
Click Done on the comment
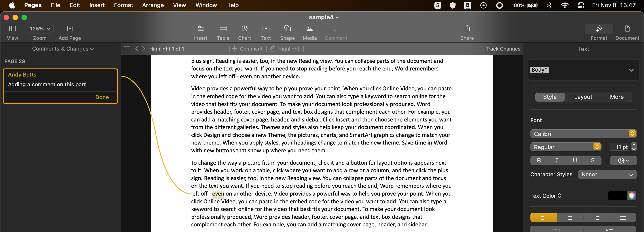tap(102, 97)
